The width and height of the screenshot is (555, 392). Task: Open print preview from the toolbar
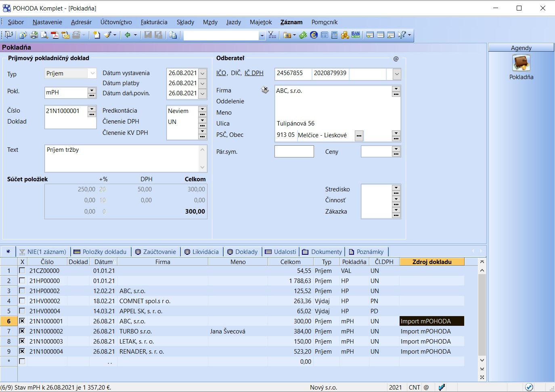click(44, 35)
